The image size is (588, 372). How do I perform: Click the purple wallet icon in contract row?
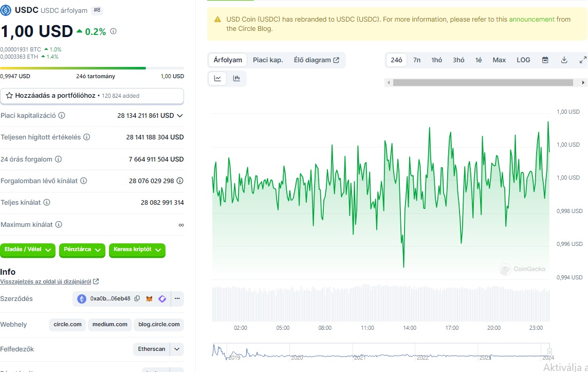tap(162, 299)
